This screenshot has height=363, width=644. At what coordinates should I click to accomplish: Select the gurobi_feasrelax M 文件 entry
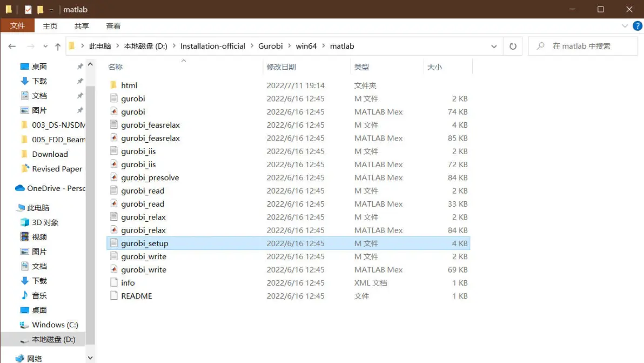pos(288,124)
